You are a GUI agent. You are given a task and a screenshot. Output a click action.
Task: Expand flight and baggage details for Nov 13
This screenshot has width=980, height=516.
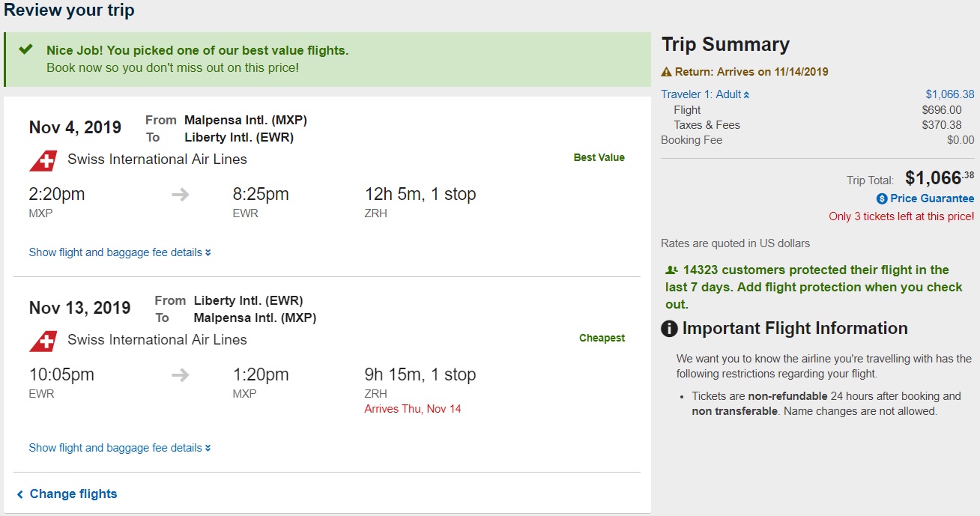pos(120,448)
